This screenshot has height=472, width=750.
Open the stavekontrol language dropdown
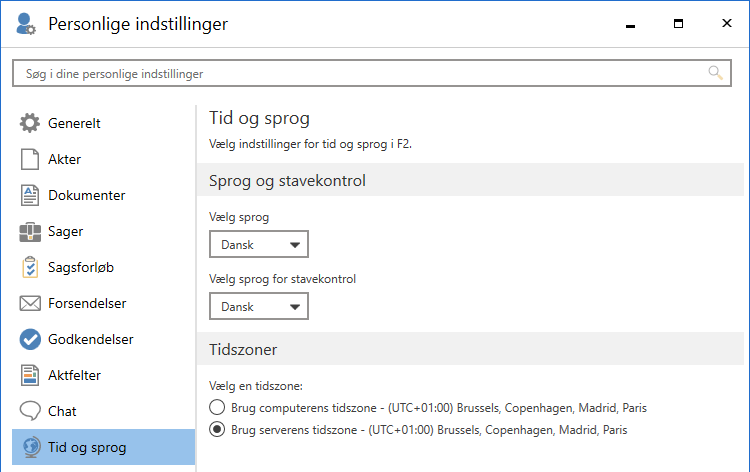tap(259, 306)
